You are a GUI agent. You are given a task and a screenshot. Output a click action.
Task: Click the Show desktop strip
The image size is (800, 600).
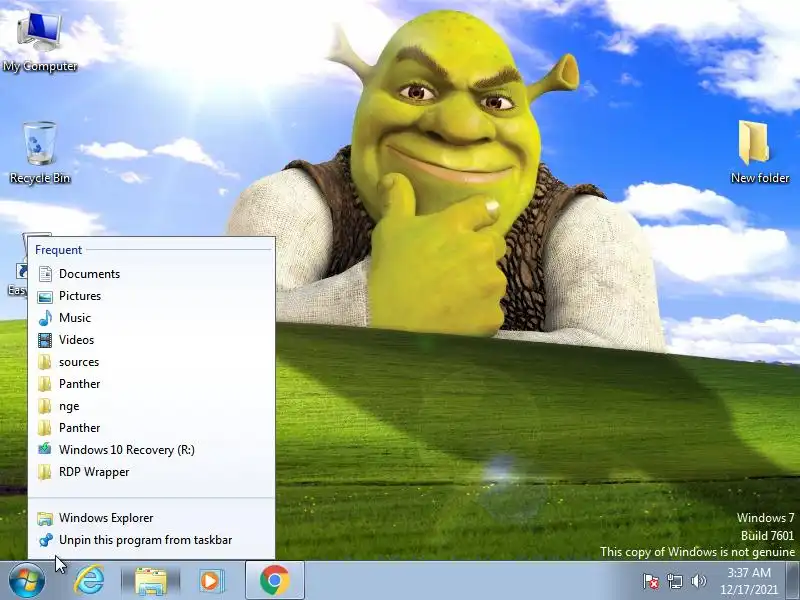(794, 581)
